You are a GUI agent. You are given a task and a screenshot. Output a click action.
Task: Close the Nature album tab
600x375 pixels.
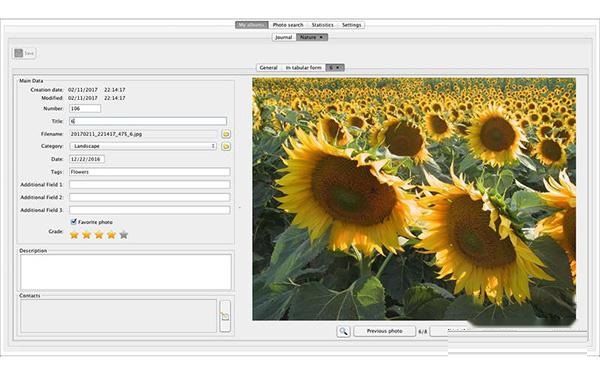321,37
